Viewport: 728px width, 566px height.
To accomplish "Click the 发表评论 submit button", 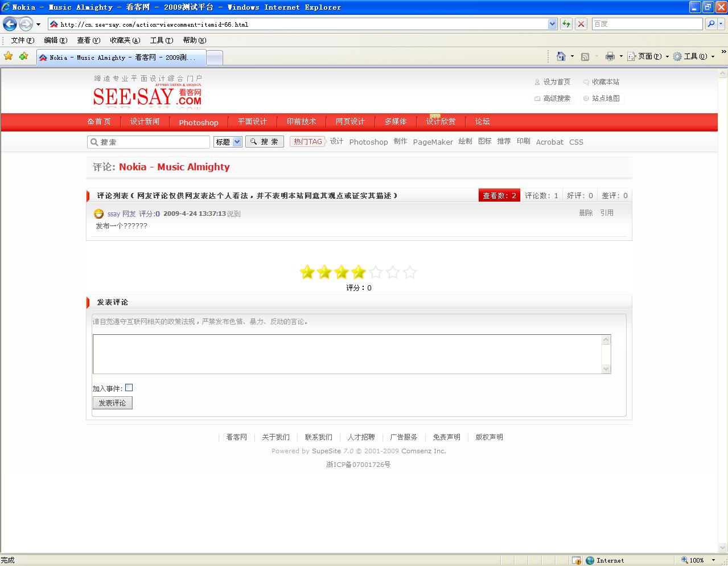I will pyautogui.click(x=112, y=403).
